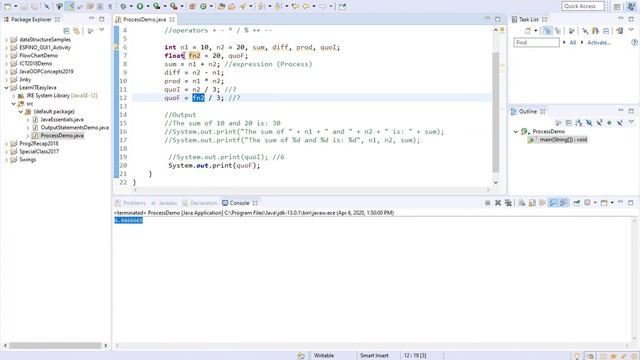Click the editor vertical scrollbar thumb
The height and width of the screenshot is (360, 640).
tap(496, 112)
